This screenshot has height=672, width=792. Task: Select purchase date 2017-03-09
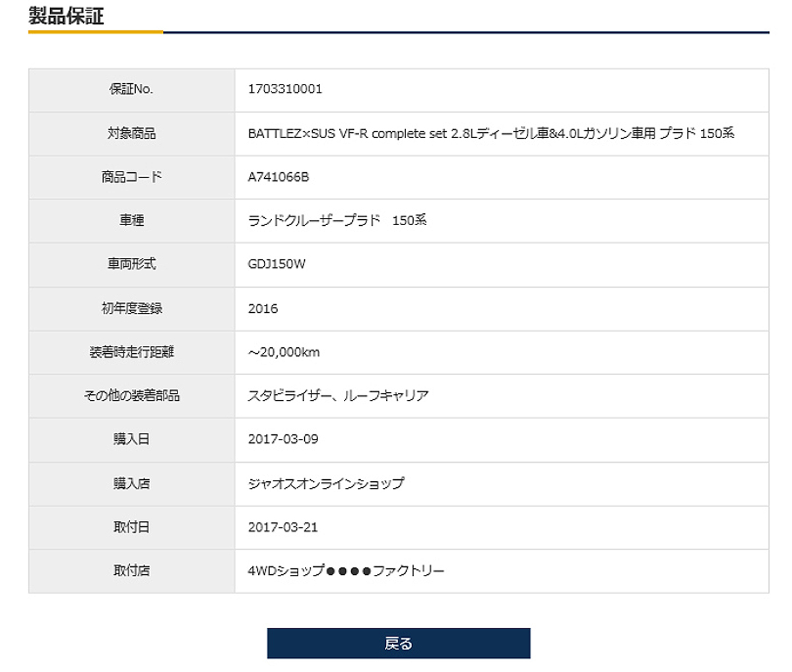coord(283,439)
